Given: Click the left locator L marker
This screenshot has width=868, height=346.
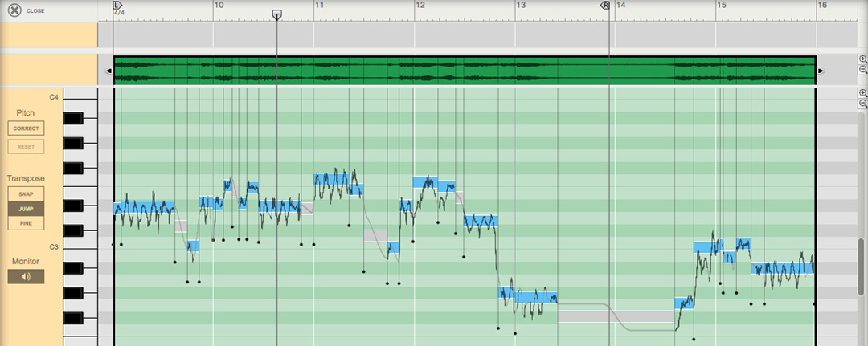Looking at the screenshot, I should click(117, 5).
